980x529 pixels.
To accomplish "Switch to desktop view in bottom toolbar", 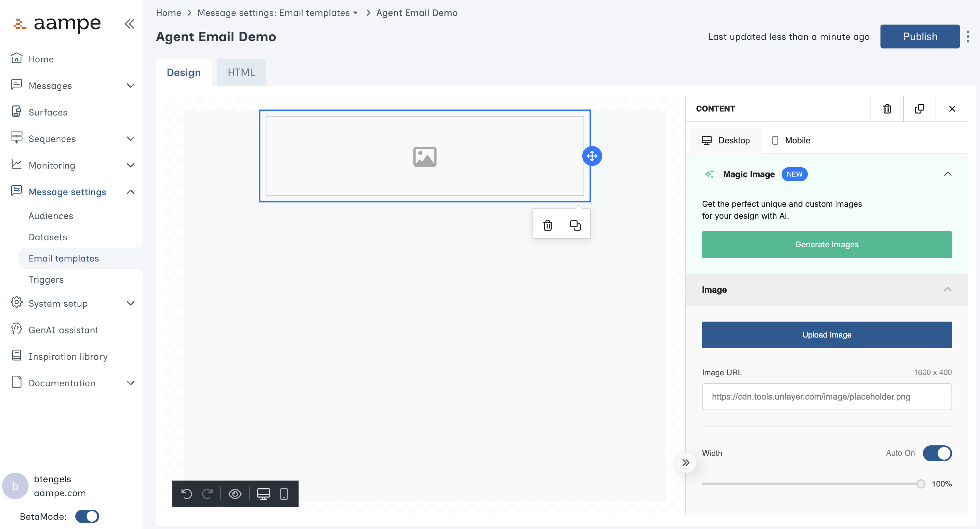I will (x=263, y=494).
